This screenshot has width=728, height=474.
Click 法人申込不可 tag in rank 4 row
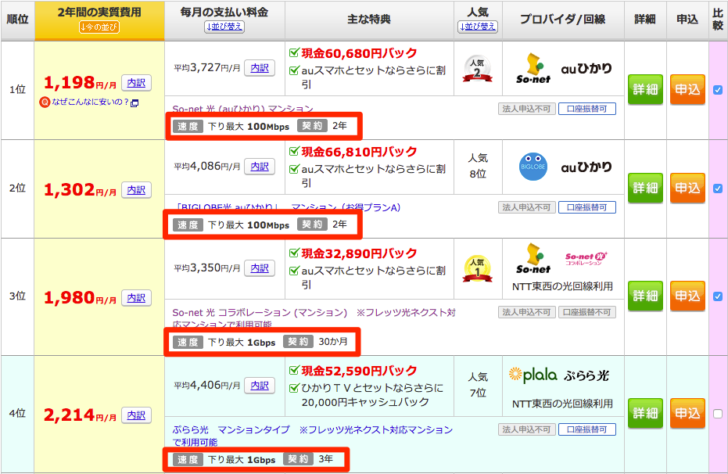click(x=526, y=429)
